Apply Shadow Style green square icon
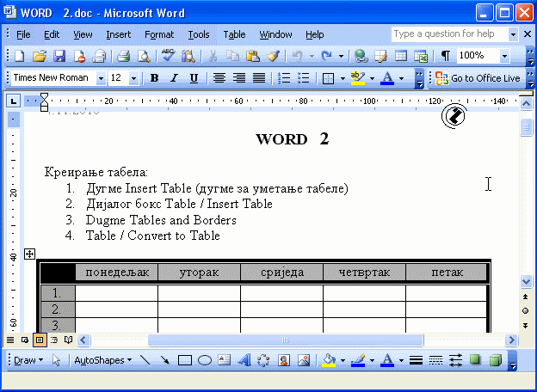 (475, 360)
